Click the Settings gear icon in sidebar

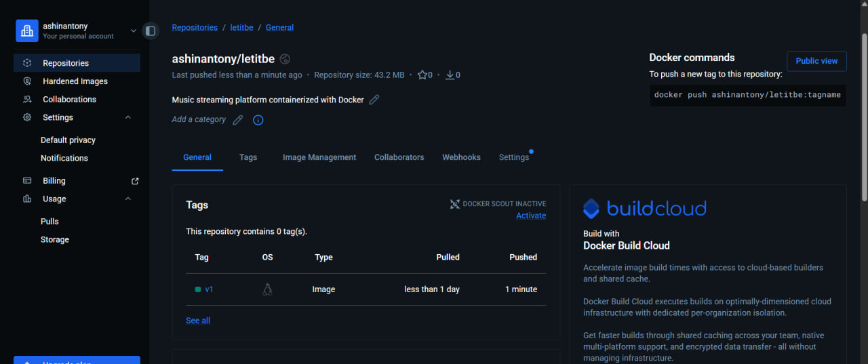click(27, 117)
